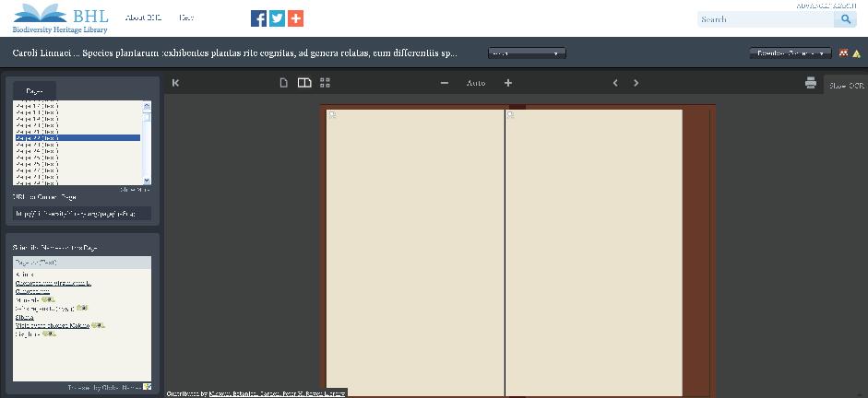Select the Pages tab in sidebar
The image size is (868, 398).
(x=34, y=91)
